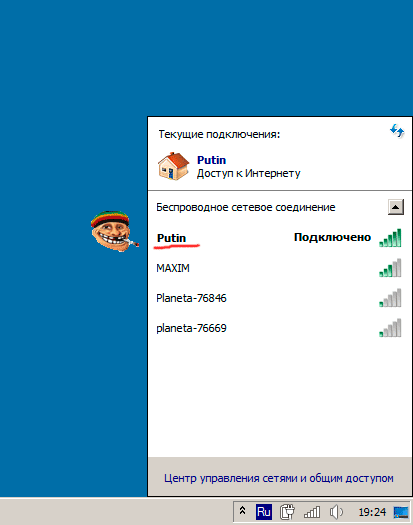Click the refresh networks arrows icon

397,131
